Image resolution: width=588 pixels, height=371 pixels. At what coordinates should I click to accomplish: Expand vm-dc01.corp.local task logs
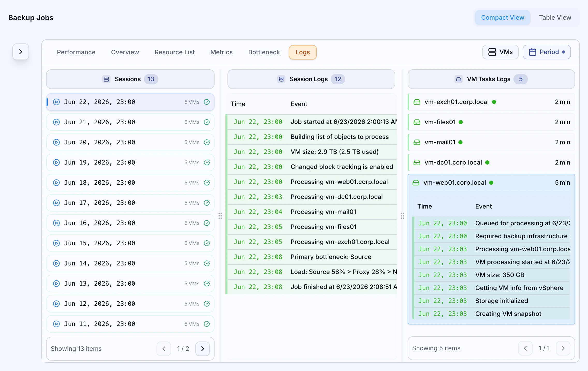(x=491, y=162)
